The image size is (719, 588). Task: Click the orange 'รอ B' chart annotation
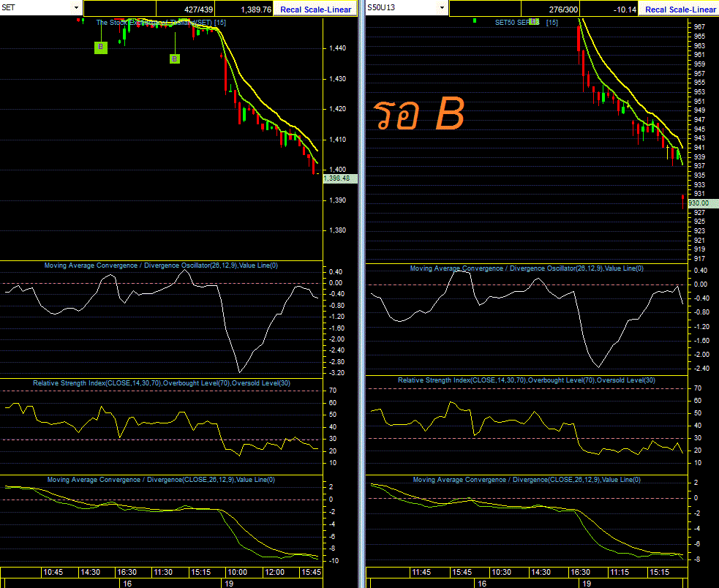click(419, 113)
